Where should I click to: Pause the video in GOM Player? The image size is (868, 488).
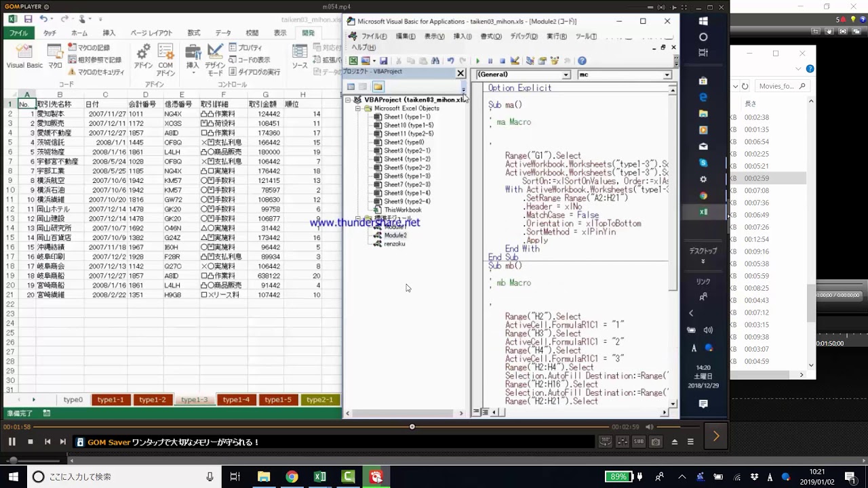pos(12,442)
